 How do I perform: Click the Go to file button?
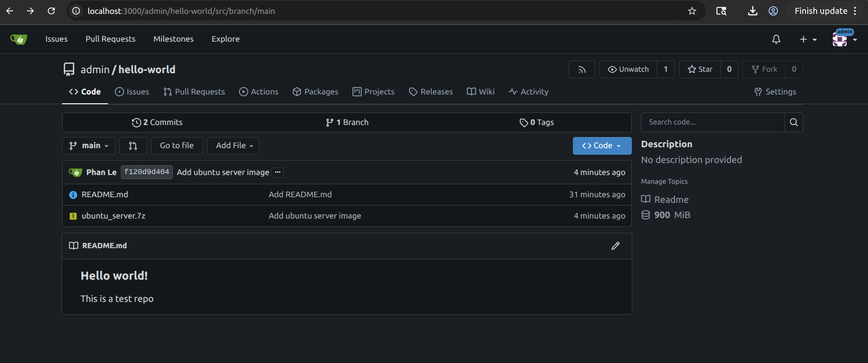176,146
